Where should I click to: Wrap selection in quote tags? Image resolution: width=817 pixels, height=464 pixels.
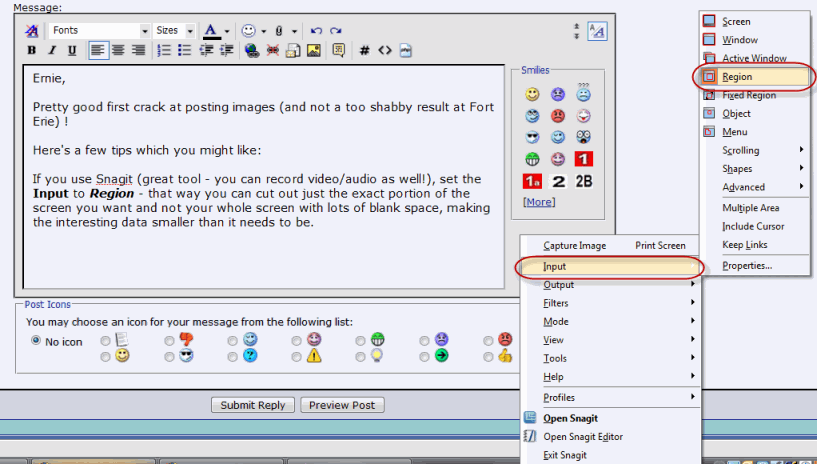point(339,51)
